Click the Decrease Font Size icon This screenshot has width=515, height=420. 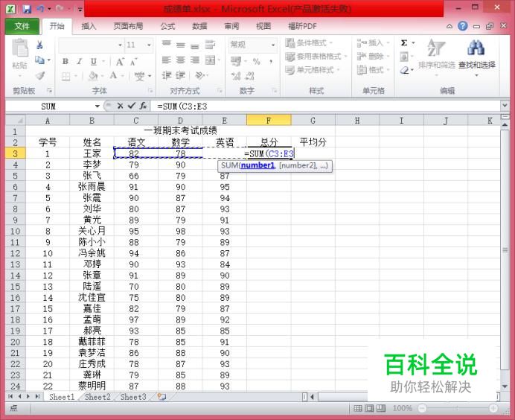(x=134, y=62)
